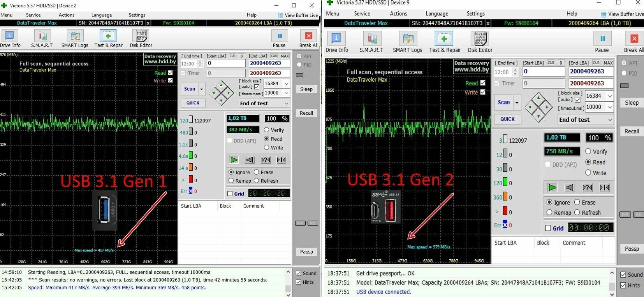Select Test & Repair in right Device 9 window
This screenshot has width=644, height=297.
[445, 42]
